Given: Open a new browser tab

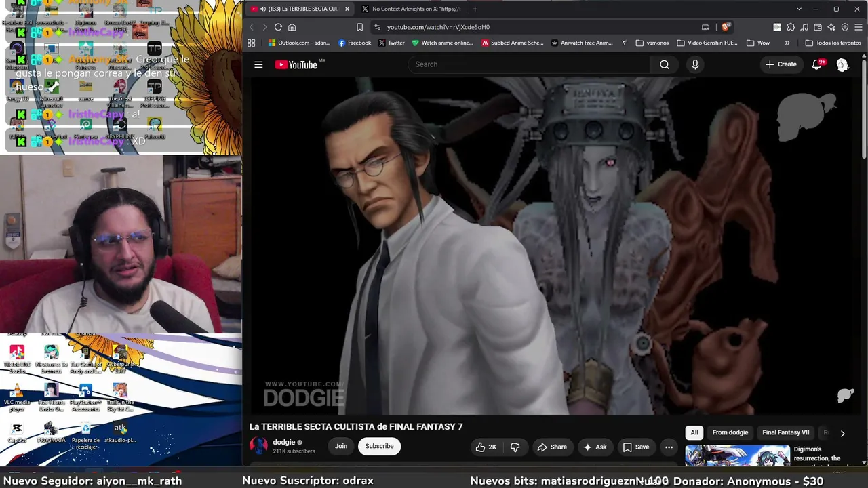Looking at the screenshot, I should click(475, 9).
